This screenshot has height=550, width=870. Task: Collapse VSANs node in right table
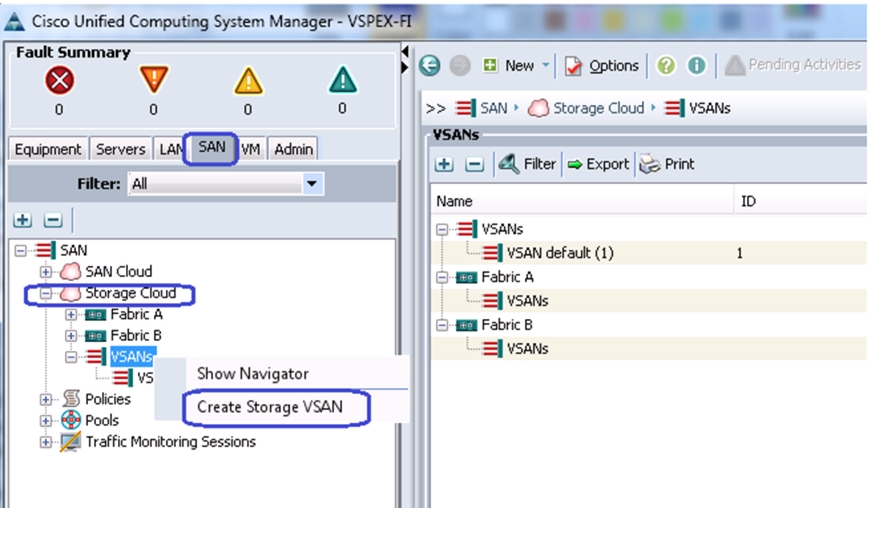point(442,229)
